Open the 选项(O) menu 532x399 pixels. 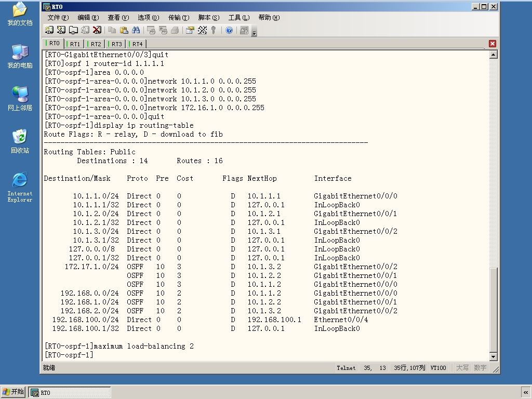click(148, 18)
